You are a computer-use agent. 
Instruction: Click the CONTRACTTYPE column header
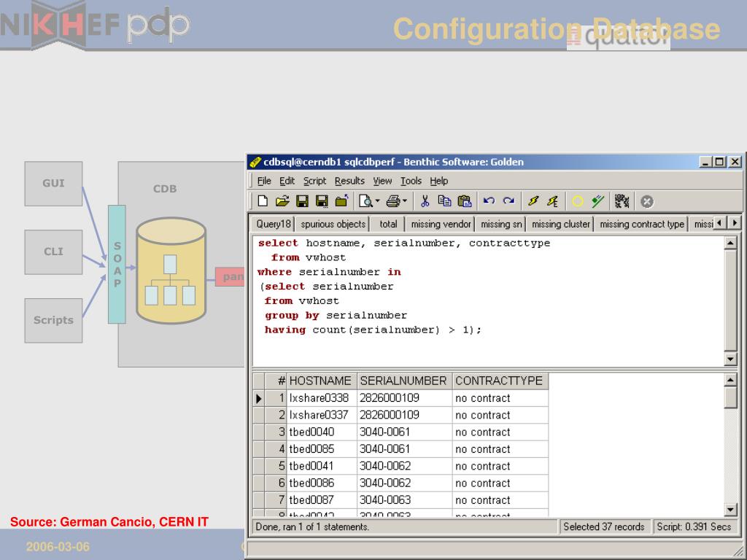tap(500, 381)
